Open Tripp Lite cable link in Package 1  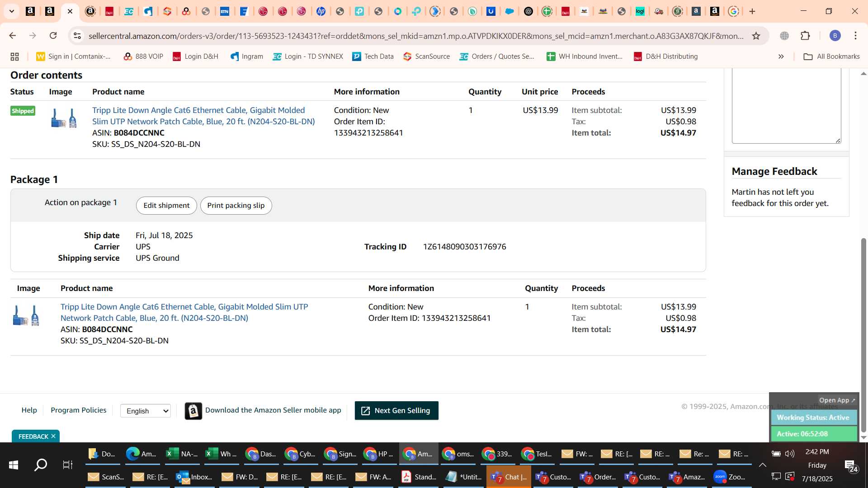(x=184, y=312)
